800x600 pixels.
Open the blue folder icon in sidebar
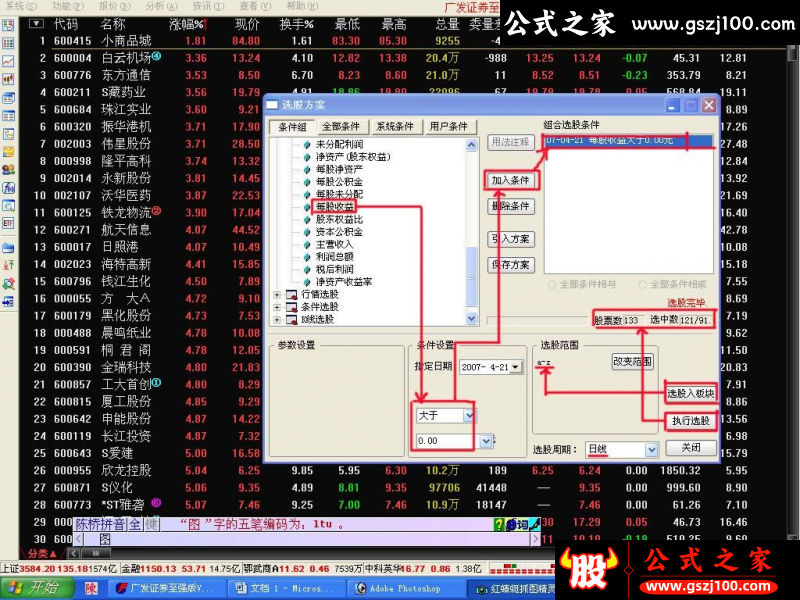click(8, 248)
